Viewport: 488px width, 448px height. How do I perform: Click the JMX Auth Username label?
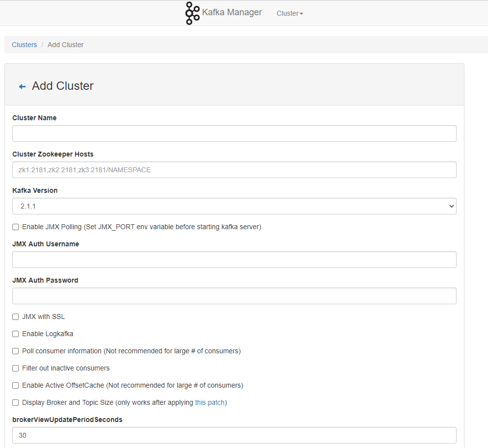pyautogui.click(x=46, y=244)
